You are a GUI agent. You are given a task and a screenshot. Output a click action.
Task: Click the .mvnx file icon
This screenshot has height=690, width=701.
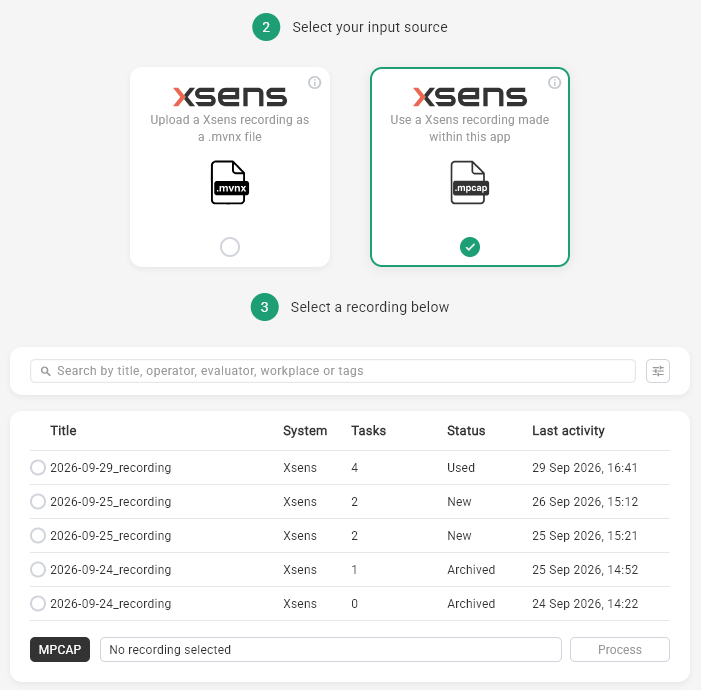coord(230,182)
